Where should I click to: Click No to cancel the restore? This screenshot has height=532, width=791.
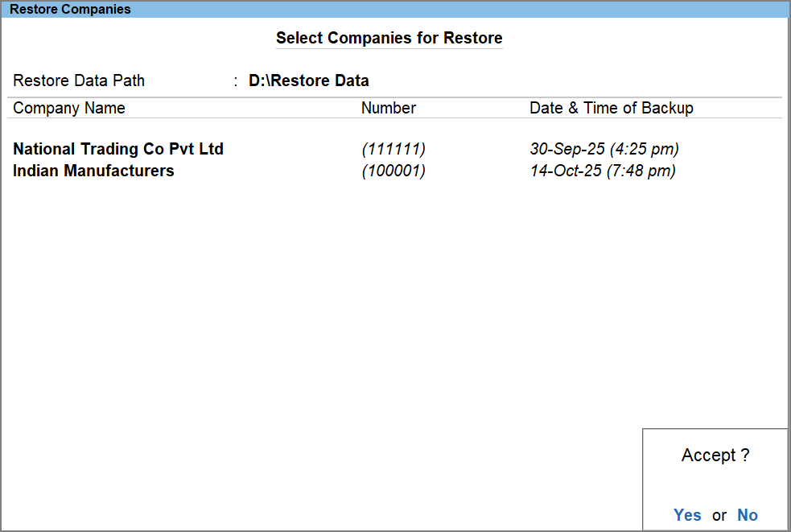748,515
